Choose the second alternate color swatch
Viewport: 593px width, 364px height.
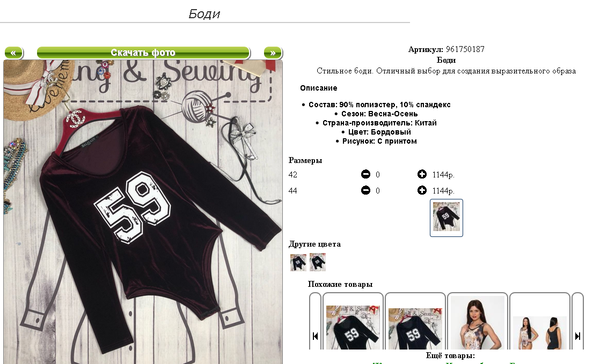coord(318,263)
